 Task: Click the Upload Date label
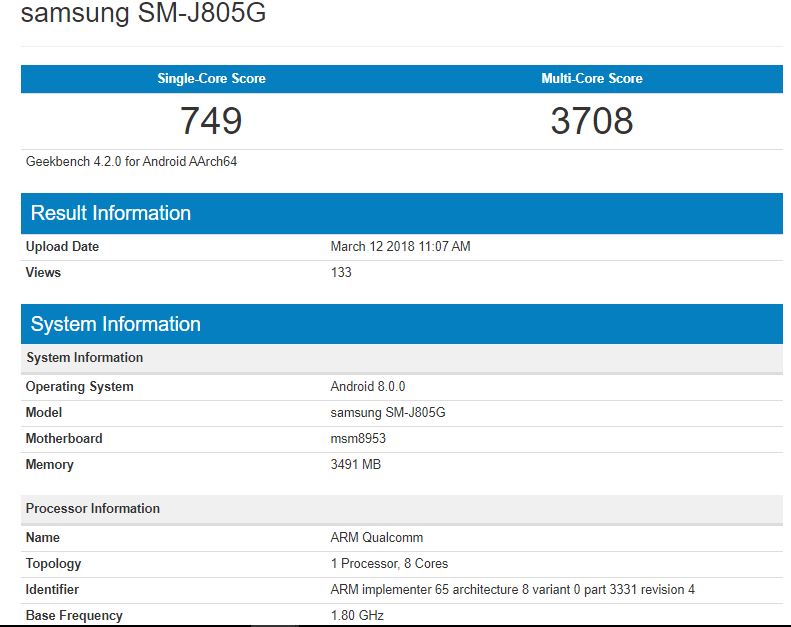point(62,247)
